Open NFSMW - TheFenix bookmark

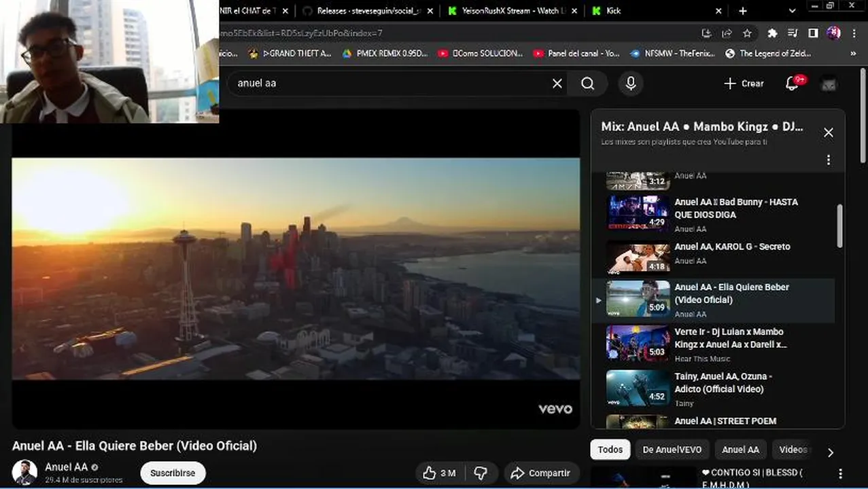pos(672,53)
